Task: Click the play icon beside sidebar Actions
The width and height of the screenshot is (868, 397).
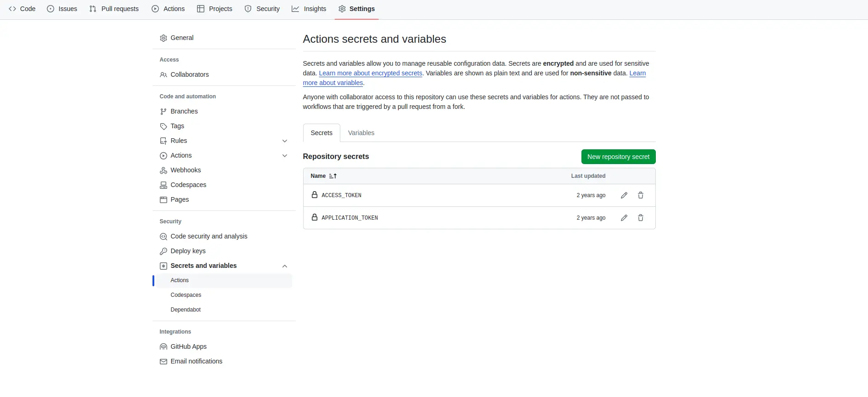Action: click(x=163, y=156)
